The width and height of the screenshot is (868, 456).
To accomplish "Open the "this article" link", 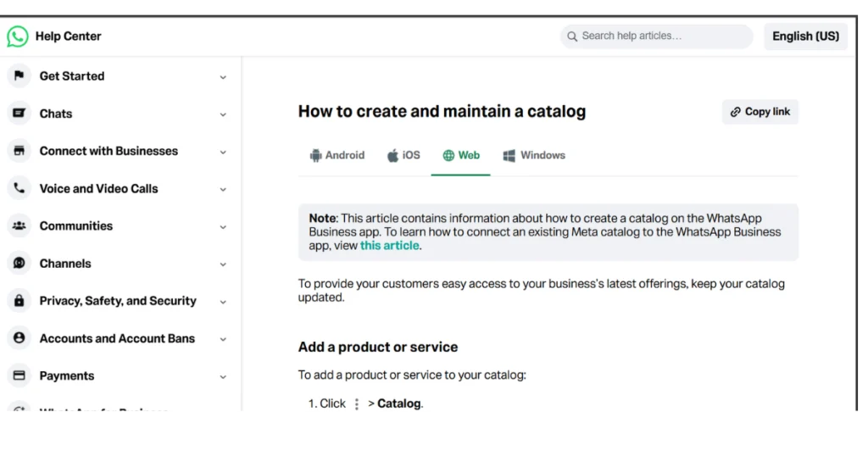I will click(x=390, y=246).
